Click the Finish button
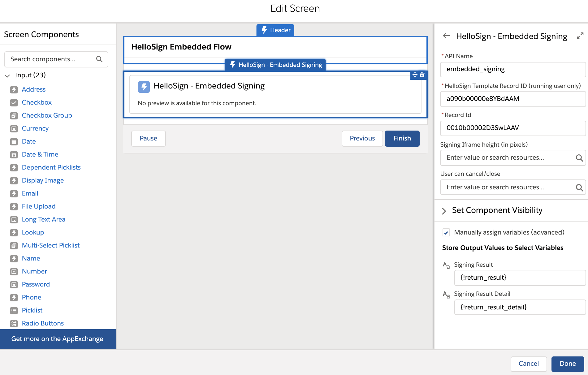Screen dimensions: 588x375 [402, 139]
